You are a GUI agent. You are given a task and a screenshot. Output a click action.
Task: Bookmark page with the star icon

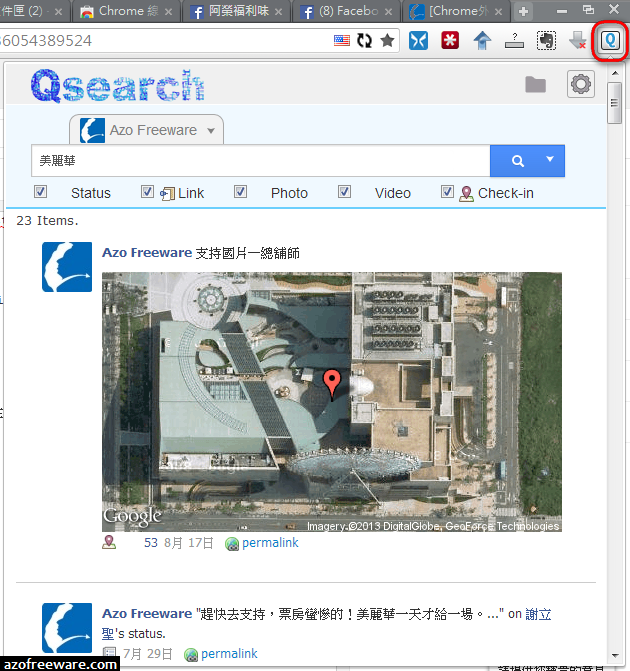pyautogui.click(x=387, y=41)
